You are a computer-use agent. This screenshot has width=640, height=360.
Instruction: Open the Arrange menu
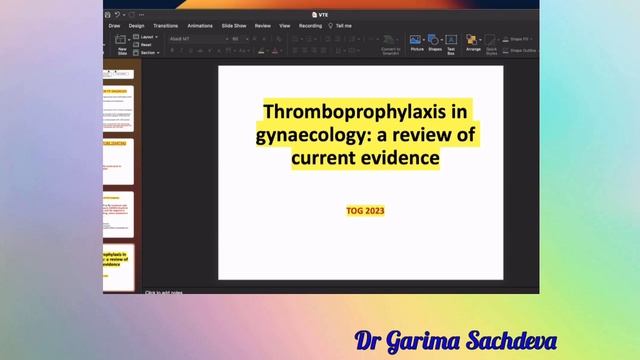tap(472, 43)
